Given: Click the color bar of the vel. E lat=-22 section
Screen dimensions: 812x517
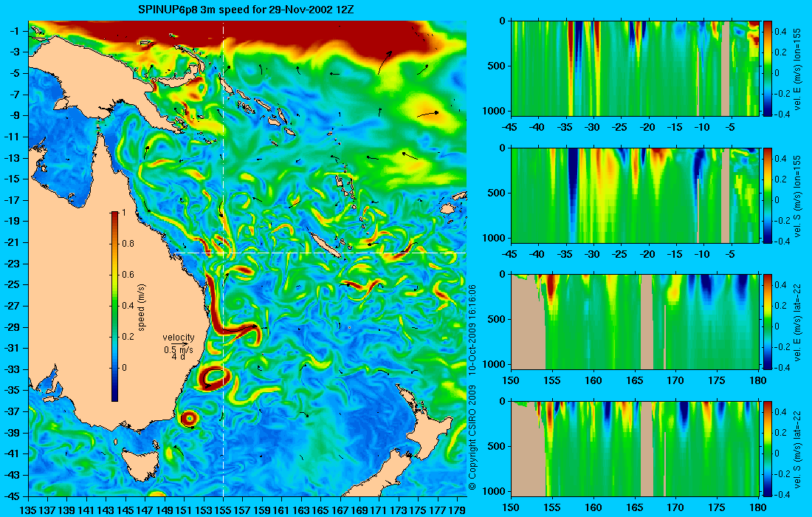Looking at the screenshot, I should pos(768,322).
